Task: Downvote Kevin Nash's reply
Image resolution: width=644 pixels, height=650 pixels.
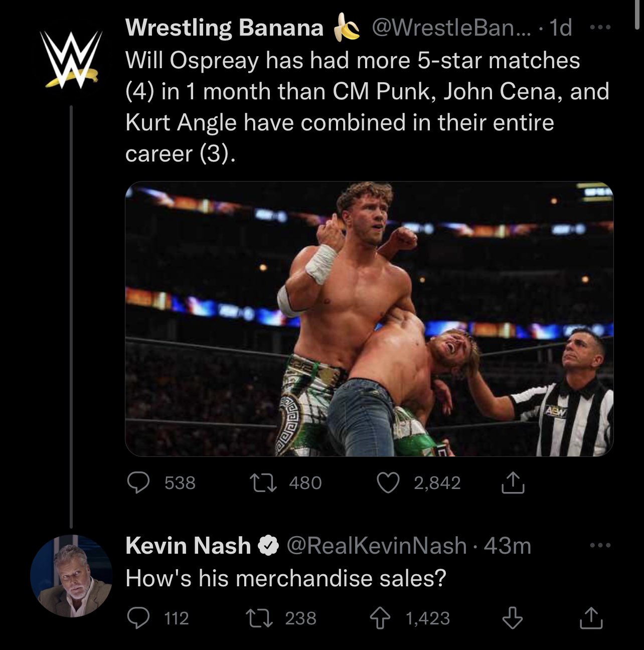Action: pos(513,618)
